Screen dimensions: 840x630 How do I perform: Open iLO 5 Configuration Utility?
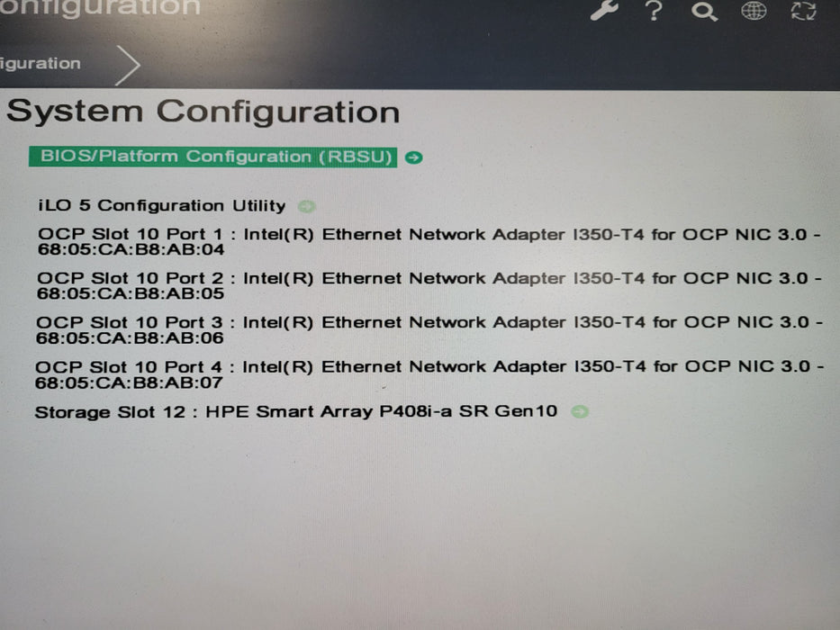[x=162, y=206]
